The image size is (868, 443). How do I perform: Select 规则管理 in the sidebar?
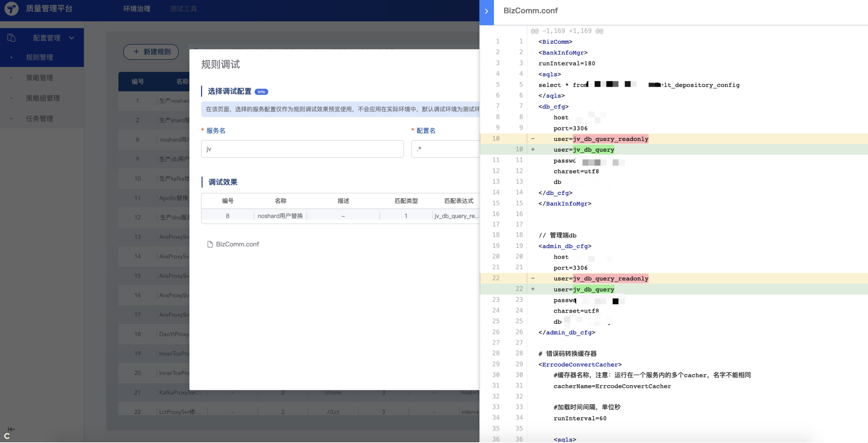pyautogui.click(x=39, y=57)
